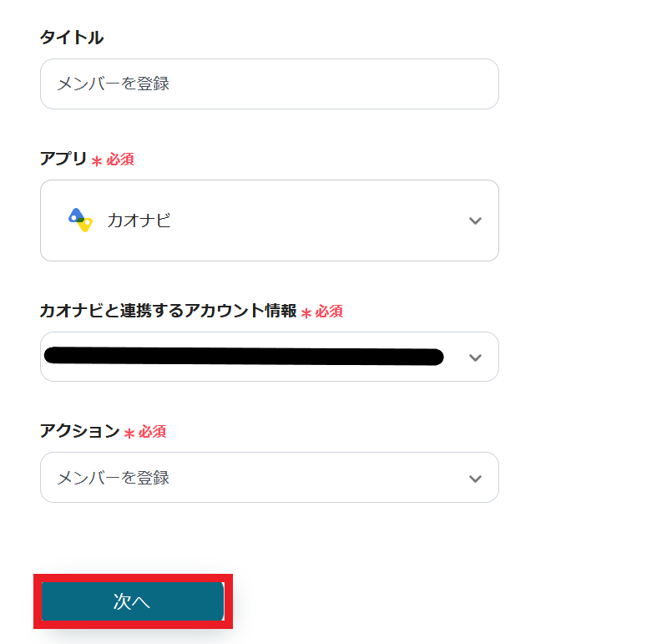Click the アクション field label
Screen dimensions: 662x644
pos(80,431)
